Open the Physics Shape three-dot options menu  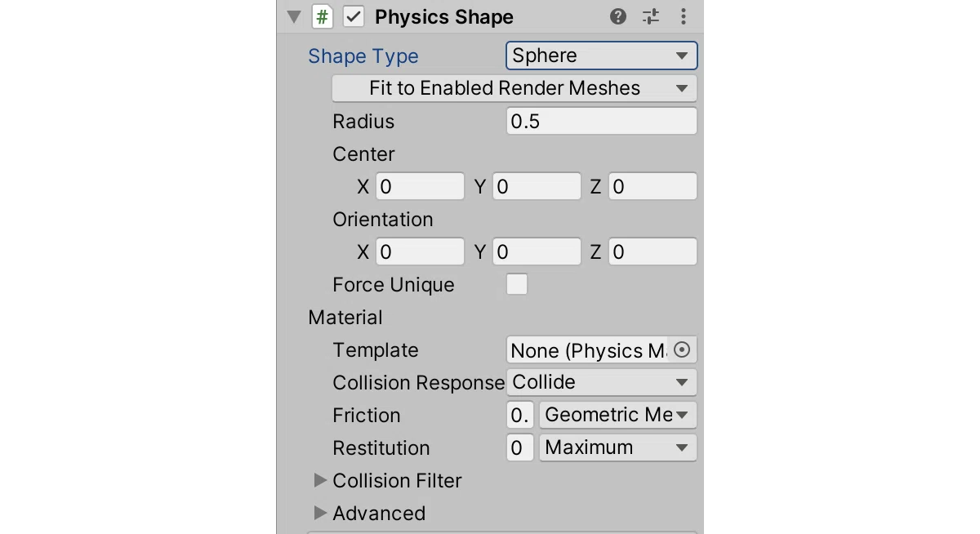[x=684, y=16]
